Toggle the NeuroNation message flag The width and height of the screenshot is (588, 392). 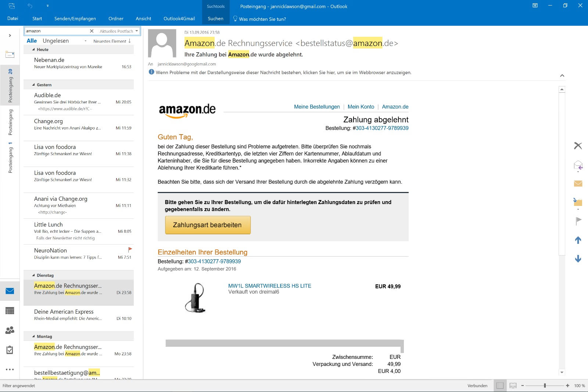pos(130,249)
